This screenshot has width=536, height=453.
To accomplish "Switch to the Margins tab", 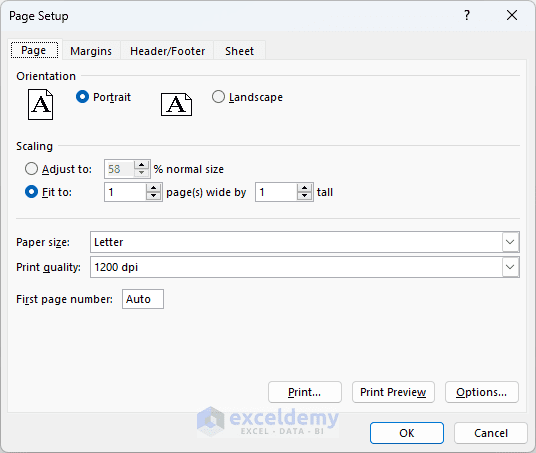I will [x=91, y=51].
